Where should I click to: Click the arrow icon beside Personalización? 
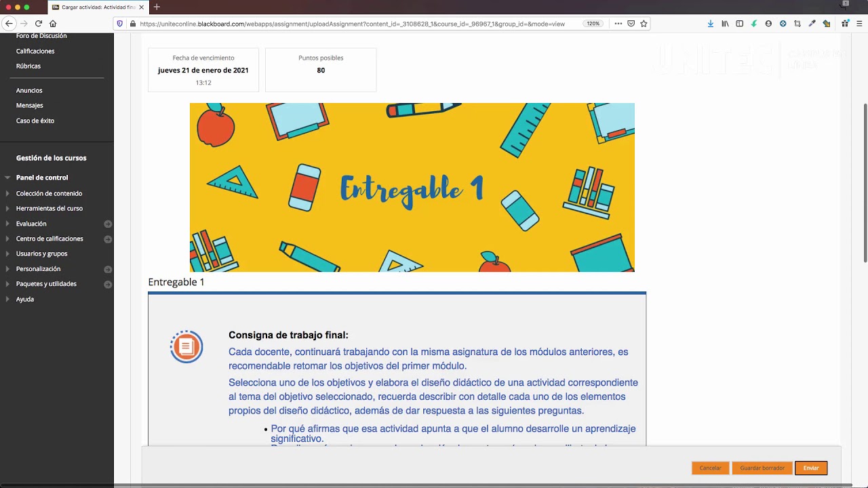coord(108,269)
